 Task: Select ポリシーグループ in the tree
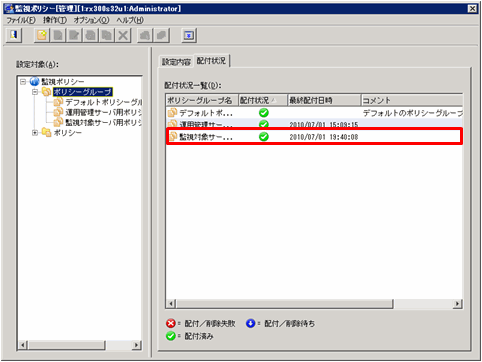coord(82,92)
